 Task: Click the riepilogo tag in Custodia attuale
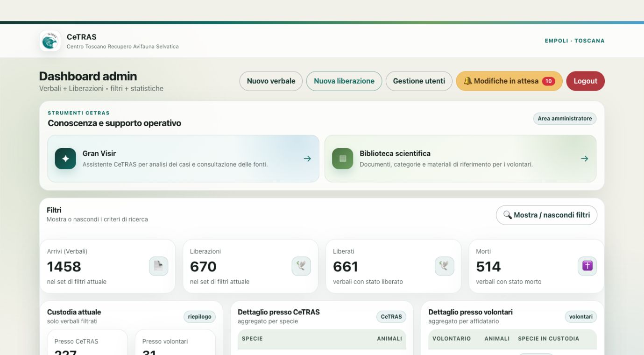[199, 317]
